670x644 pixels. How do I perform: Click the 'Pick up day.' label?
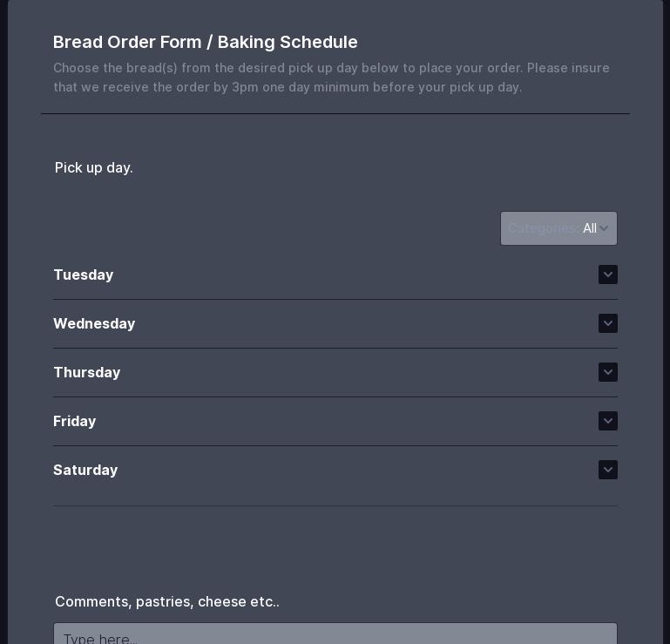coord(94,167)
